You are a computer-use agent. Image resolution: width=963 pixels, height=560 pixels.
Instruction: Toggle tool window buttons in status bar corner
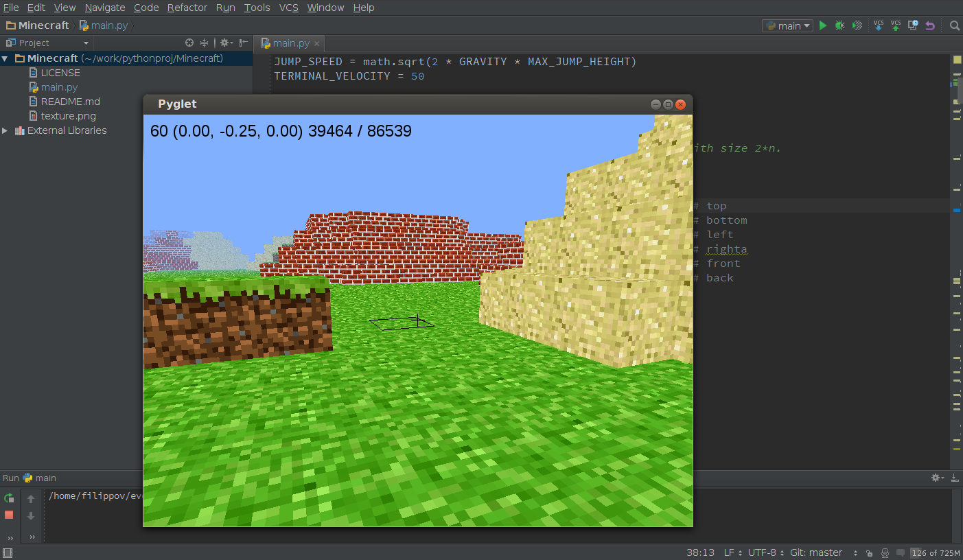pyautogui.click(x=7, y=553)
